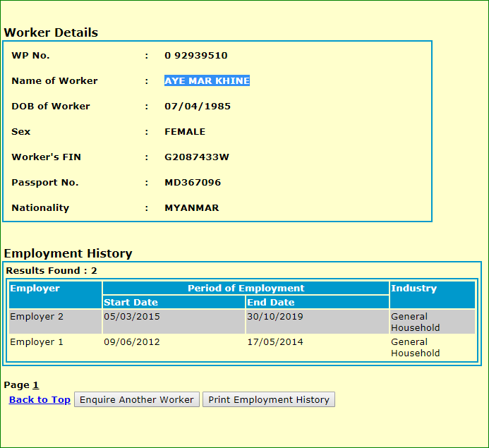Click the Industry column header

(x=413, y=289)
